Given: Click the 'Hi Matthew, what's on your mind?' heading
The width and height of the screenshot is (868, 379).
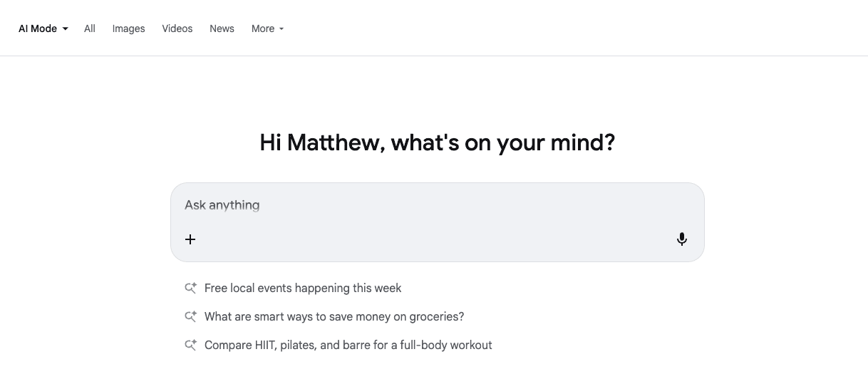Looking at the screenshot, I should click(437, 142).
